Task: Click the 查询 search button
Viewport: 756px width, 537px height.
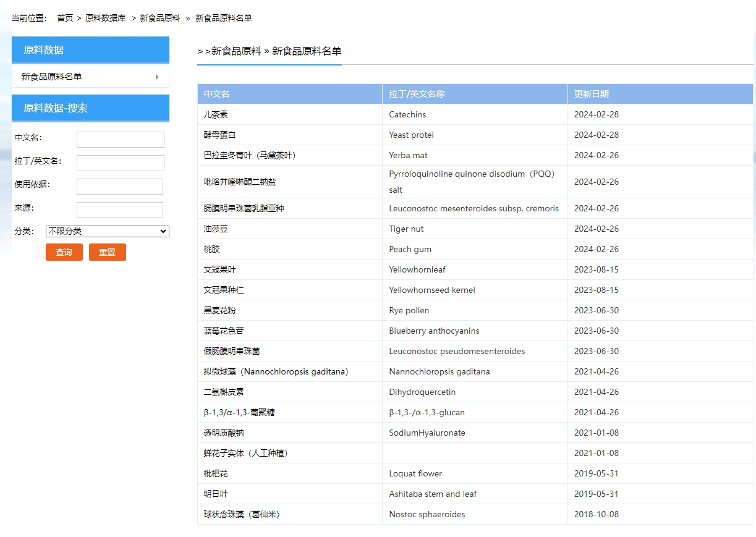Action: click(x=64, y=252)
